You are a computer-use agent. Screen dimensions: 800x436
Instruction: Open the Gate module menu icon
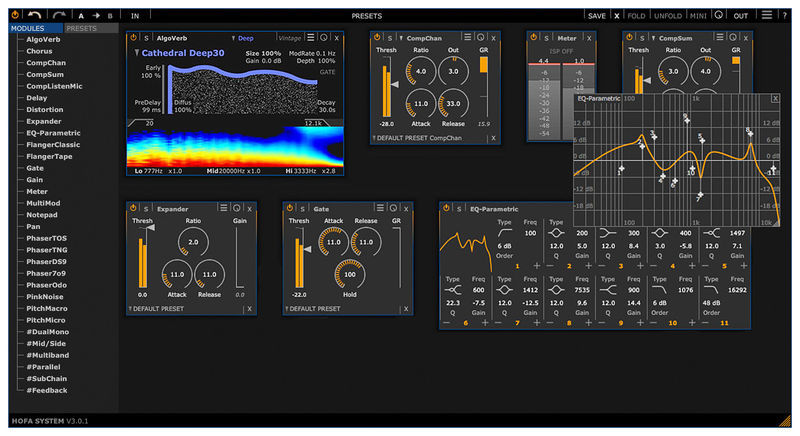point(380,208)
